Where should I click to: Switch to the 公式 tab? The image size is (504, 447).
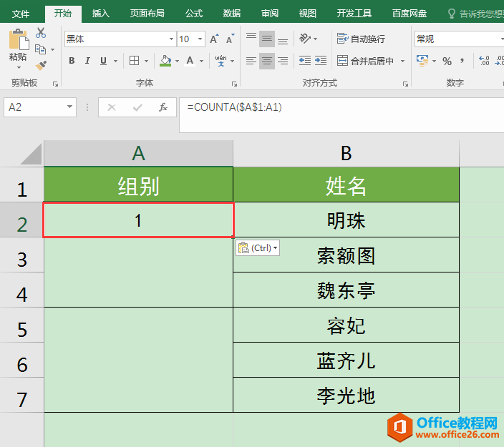pos(194,14)
